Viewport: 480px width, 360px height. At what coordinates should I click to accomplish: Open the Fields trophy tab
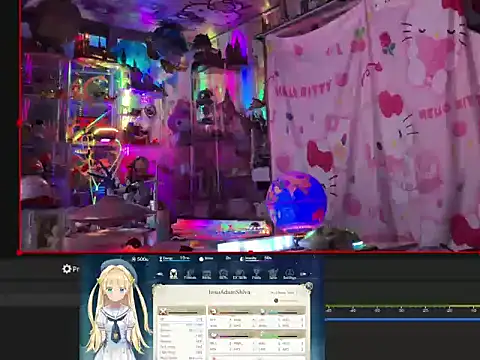click(256, 274)
